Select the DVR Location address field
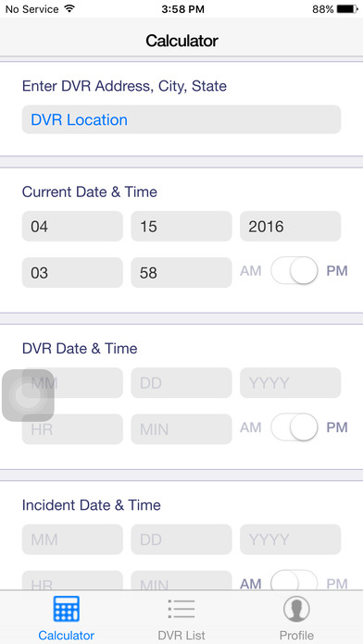This screenshot has height=644, width=363. [x=181, y=119]
